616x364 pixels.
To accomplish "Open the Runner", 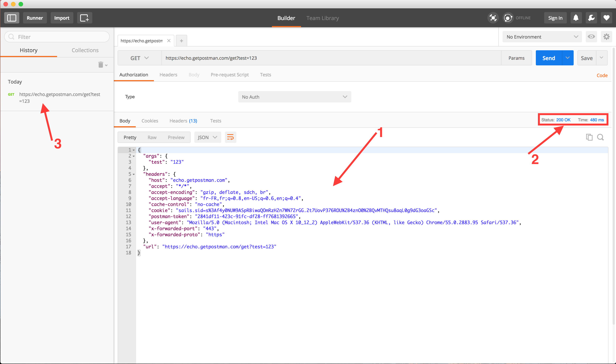I will (x=35, y=18).
